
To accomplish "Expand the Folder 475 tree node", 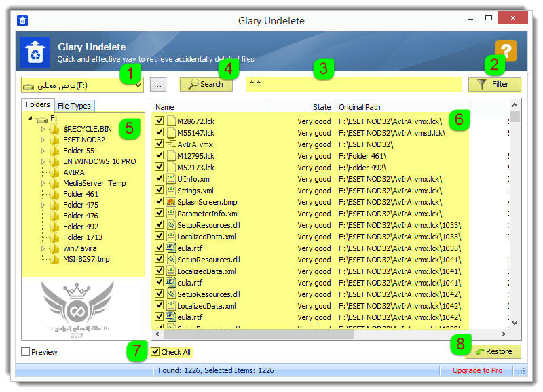I will 43,205.
